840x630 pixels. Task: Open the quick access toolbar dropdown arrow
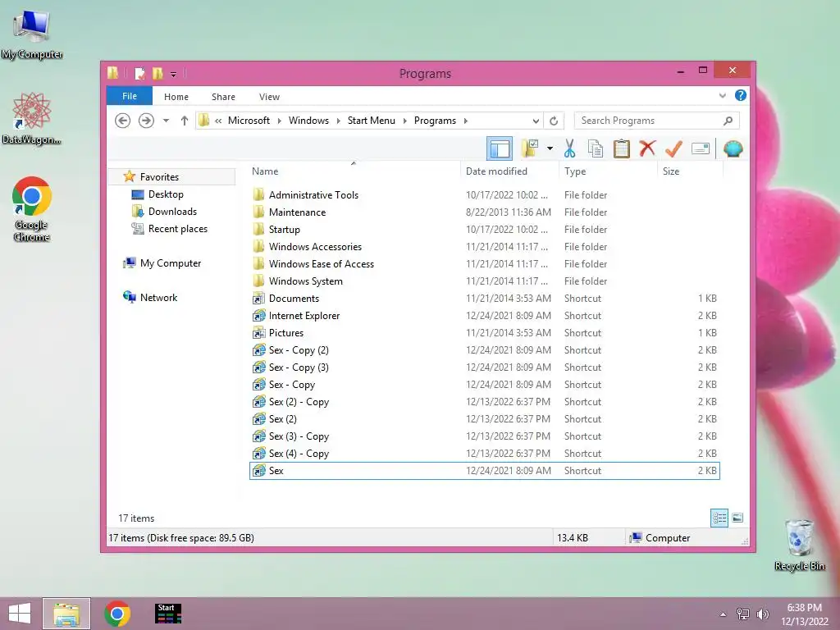174,74
